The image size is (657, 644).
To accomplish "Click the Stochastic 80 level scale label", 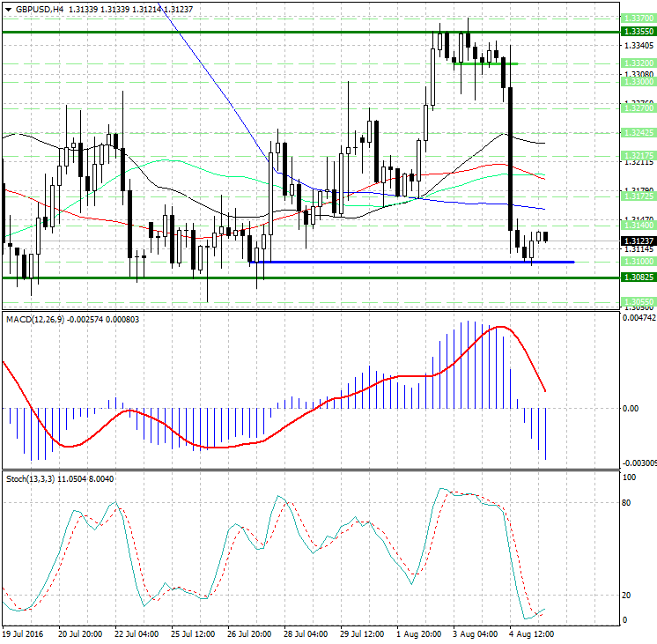I will pos(628,503).
